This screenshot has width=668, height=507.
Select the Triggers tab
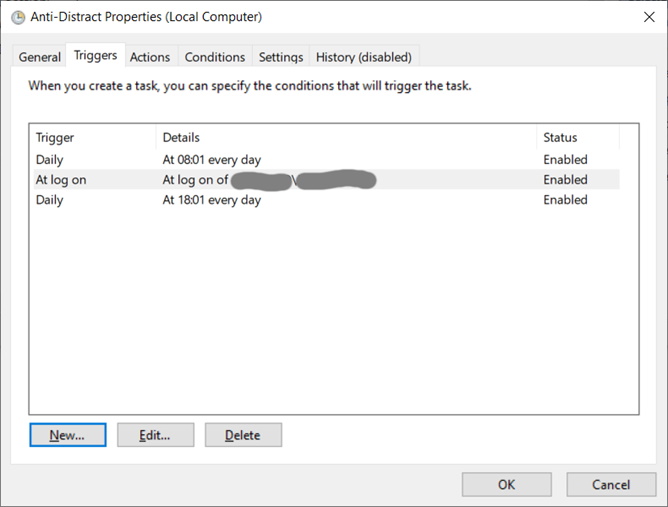[95, 56]
